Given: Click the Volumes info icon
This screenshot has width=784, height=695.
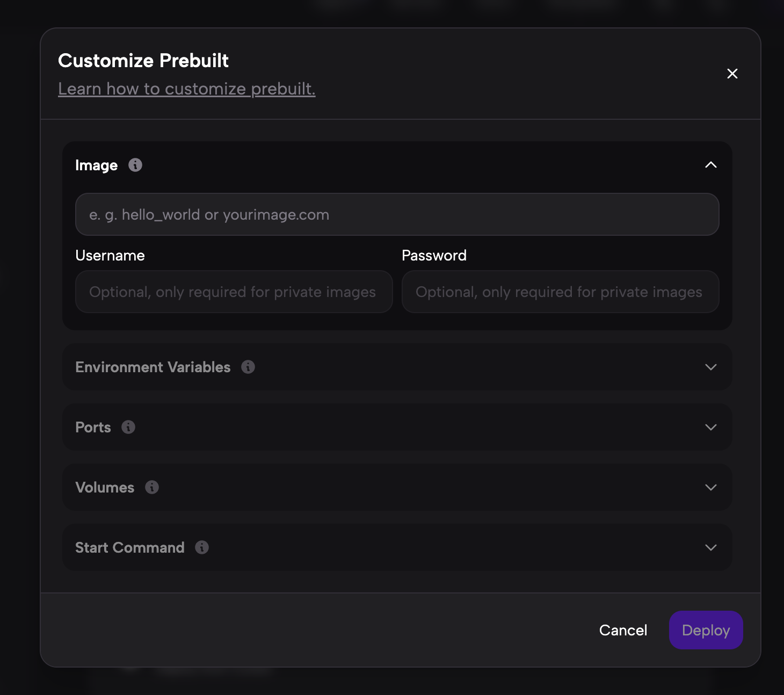Looking at the screenshot, I should tap(152, 487).
